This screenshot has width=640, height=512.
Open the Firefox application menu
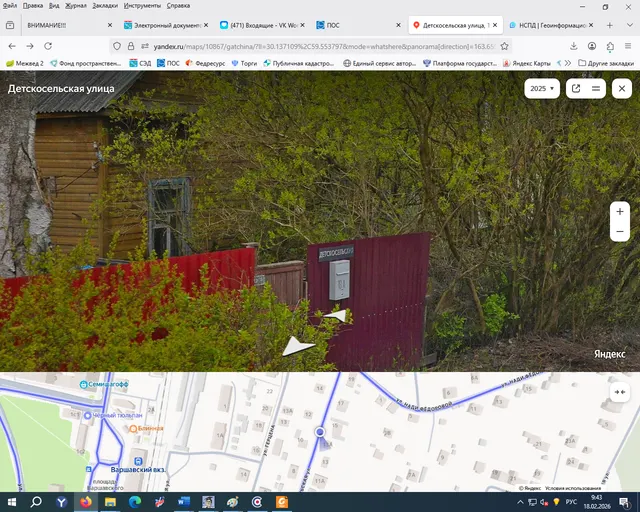(628, 46)
